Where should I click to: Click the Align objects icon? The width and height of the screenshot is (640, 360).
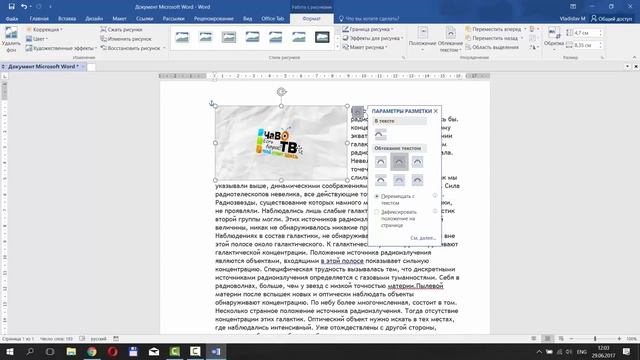[533, 29]
